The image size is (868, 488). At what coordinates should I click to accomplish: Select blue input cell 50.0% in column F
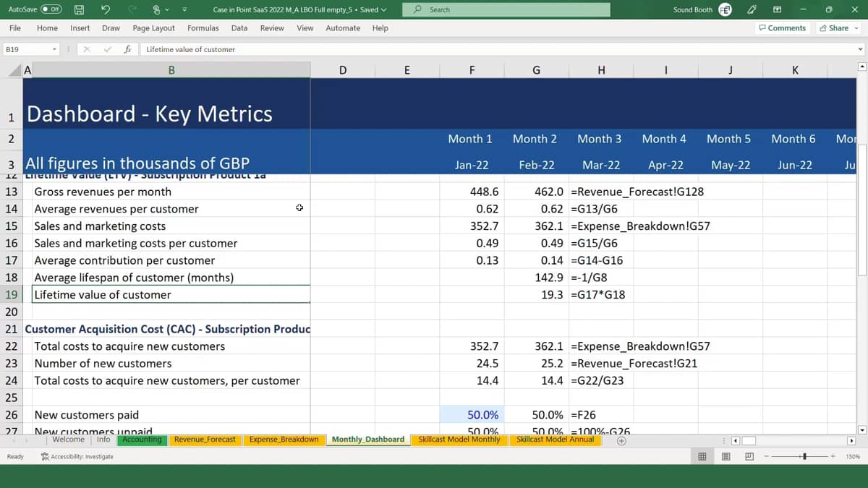pyautogui.click(x=472, y=415)
